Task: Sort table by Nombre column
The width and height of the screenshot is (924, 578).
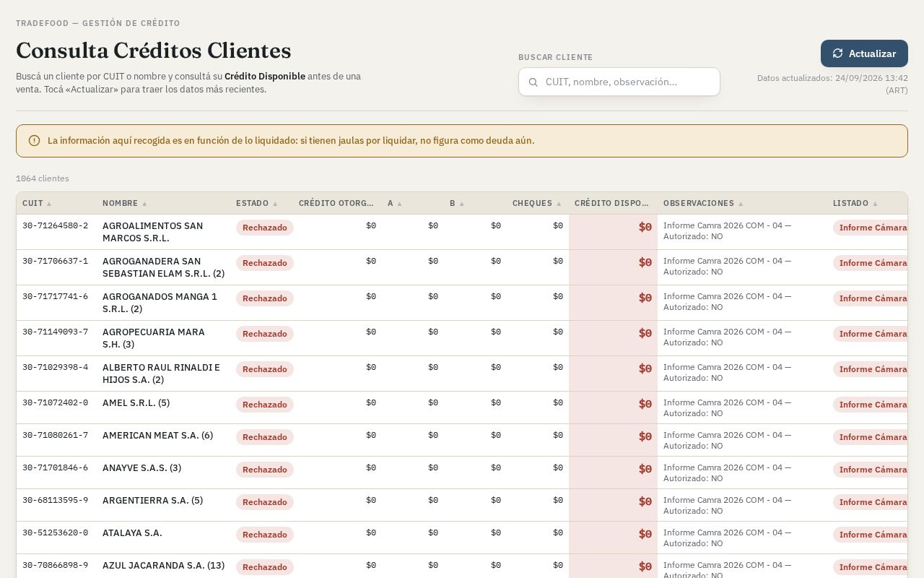Action: (x=125, y=203)
